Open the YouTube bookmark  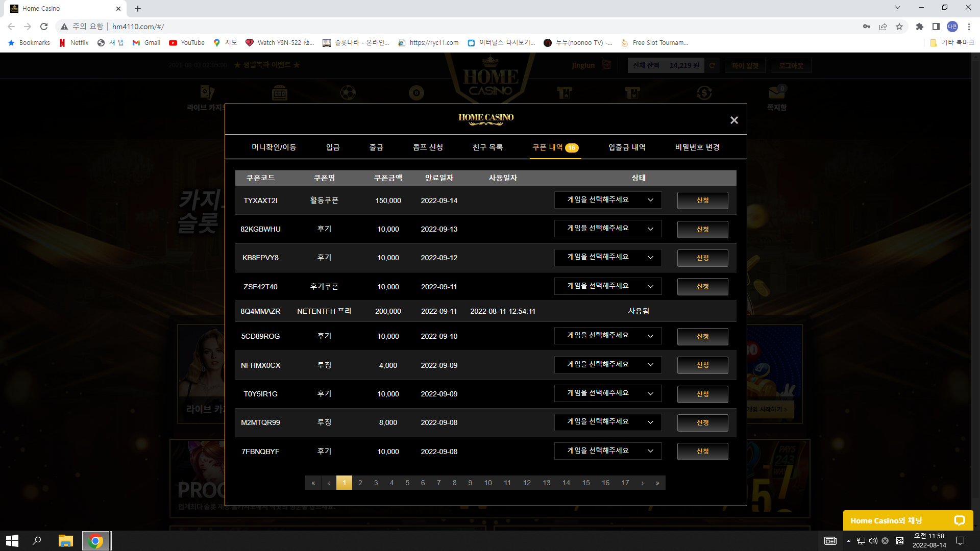tap(187, 43)
